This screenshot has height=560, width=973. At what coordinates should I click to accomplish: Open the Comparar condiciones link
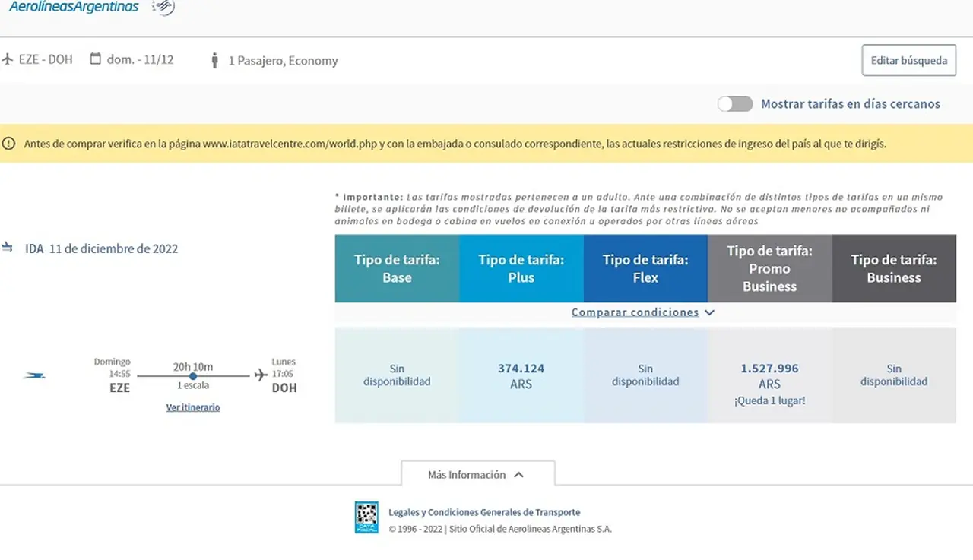pyautogui.click(x=635, y=312)
